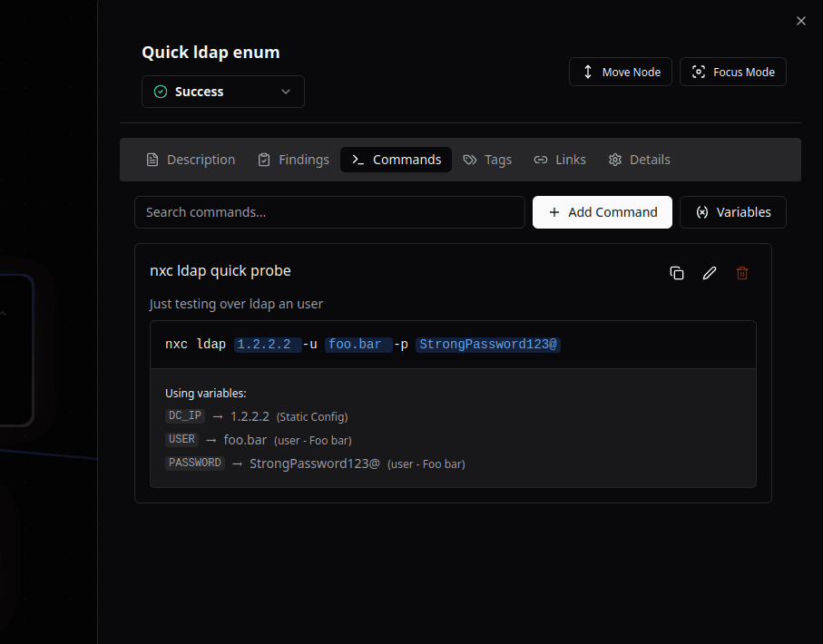Screen dimensions: 823x644
Task: Delete the nxc ldap quick probe command
Action: (742, 273)
